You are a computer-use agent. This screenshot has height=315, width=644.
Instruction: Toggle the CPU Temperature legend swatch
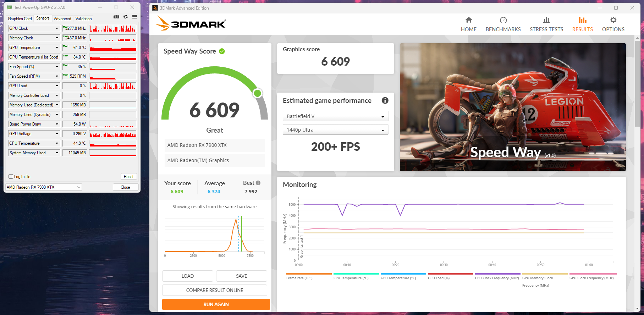click(356, 274)
